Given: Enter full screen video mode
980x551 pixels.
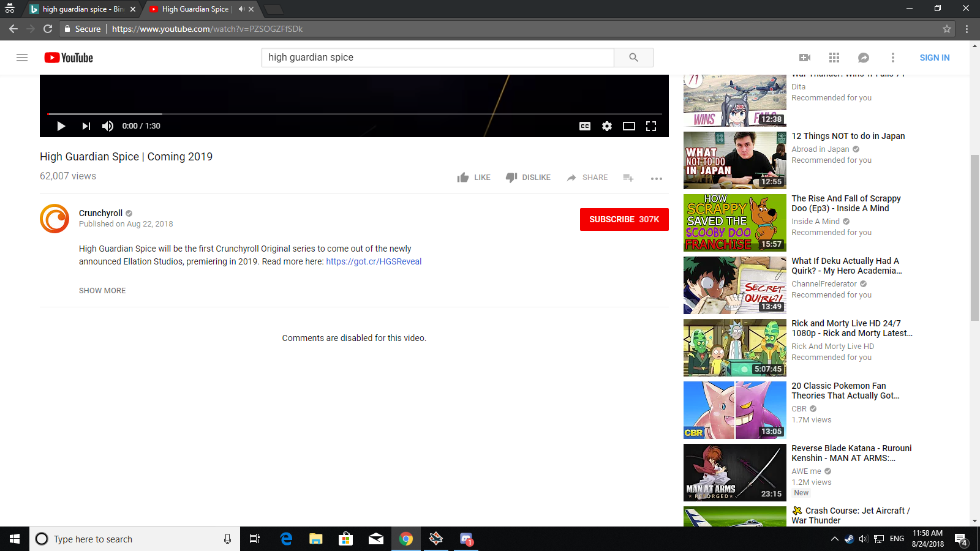Looking at the screenshot, I should click(x=651, y=126).
